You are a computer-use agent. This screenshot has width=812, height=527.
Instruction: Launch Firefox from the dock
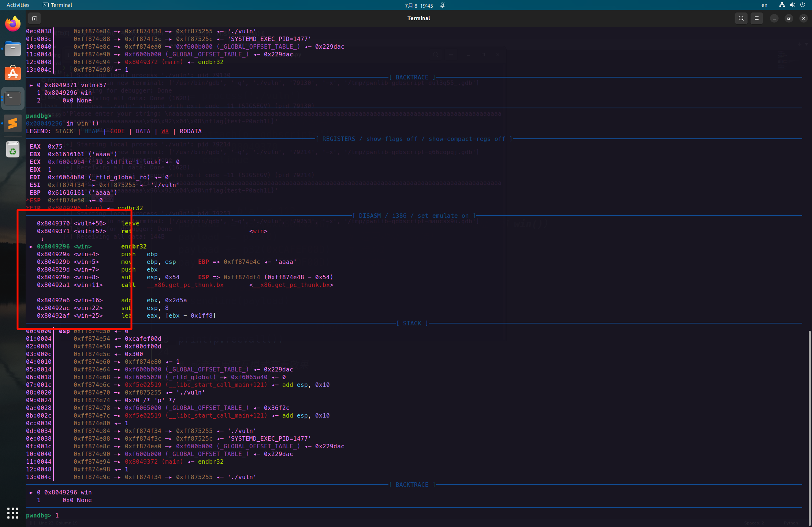(13, 24)
